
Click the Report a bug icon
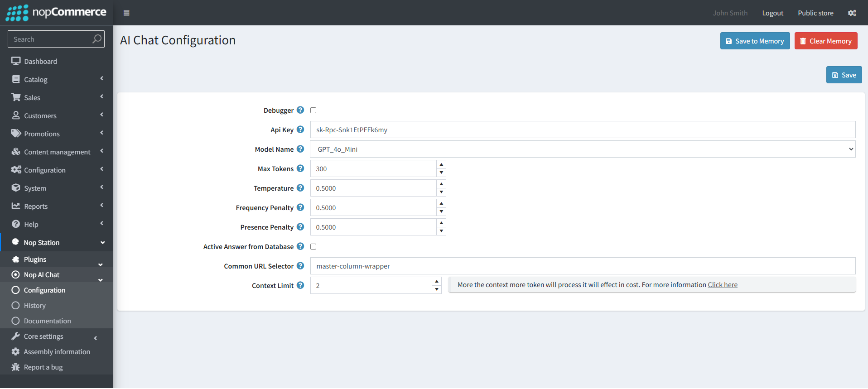16,367
